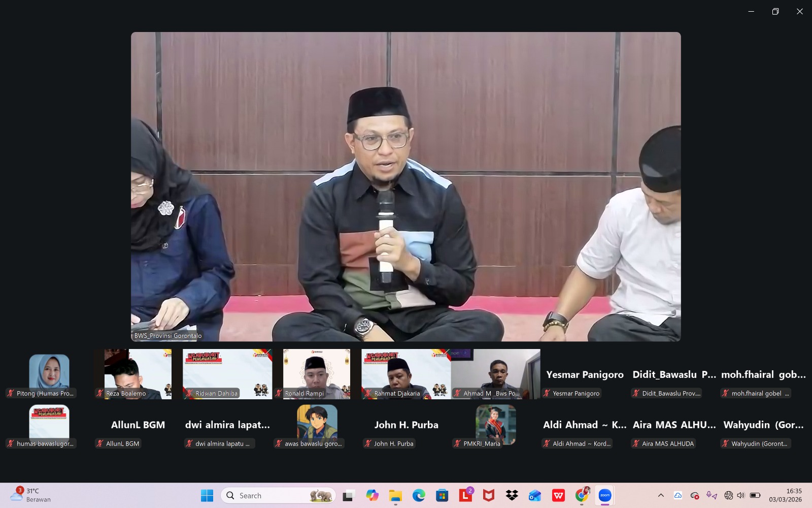Click the muted mic icon beside dwi almira lapatu
This screenshot has width=812, height=508.
pos(189,443)
